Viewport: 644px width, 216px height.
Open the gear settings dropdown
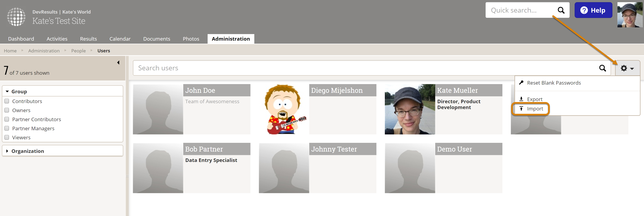pyautogui.click(x=627, y=68)
